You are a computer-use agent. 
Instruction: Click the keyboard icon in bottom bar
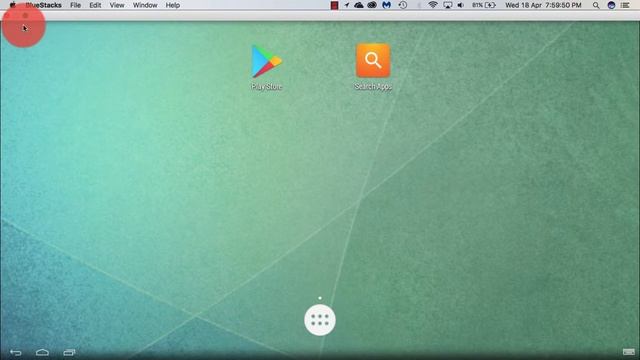click(629, 352)
